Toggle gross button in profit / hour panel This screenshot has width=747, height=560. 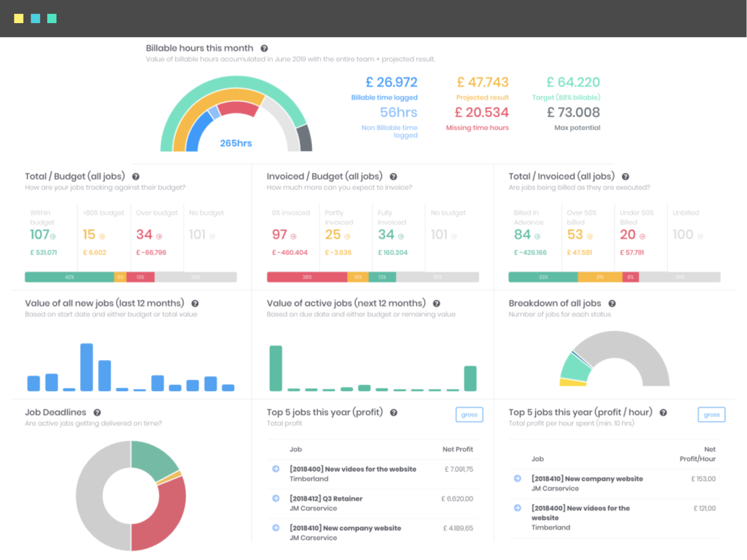[x=711, y=415]
